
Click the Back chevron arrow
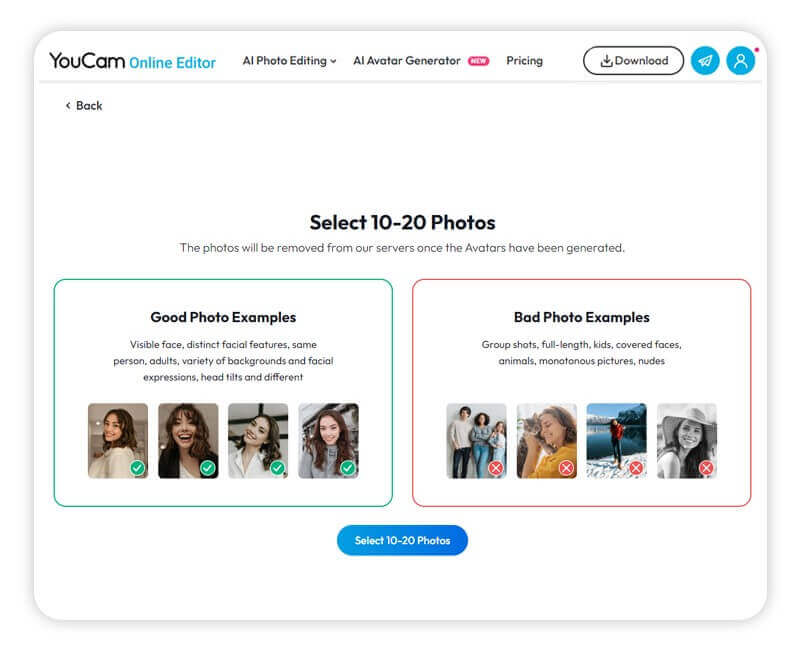(x=68, y=106)
